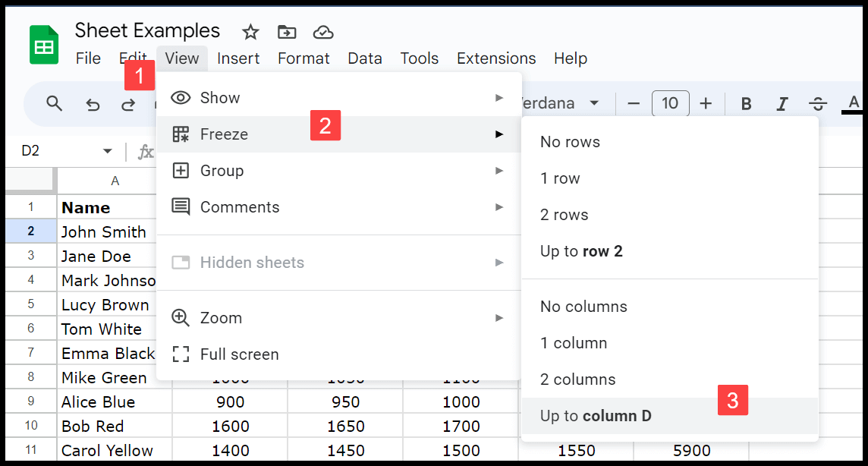The image size is (868, 466).
Task: Toggle strikethrough formatting
Action: coord(818,103)
